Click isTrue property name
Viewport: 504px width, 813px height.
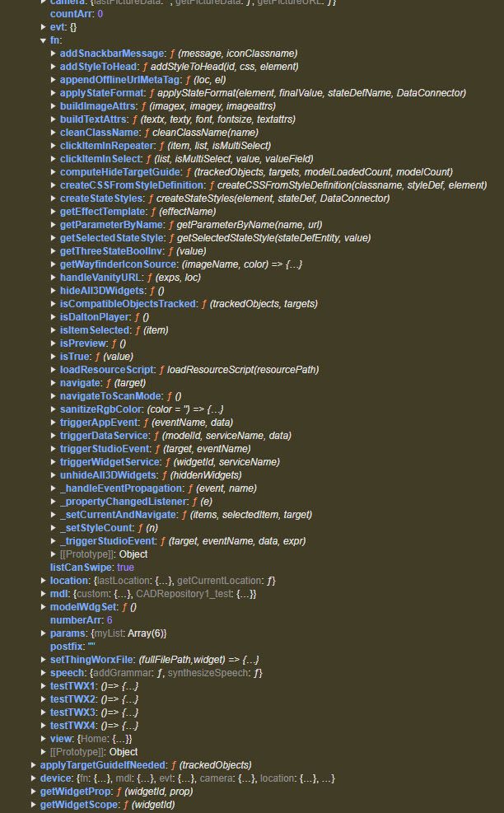click(75, 357)
